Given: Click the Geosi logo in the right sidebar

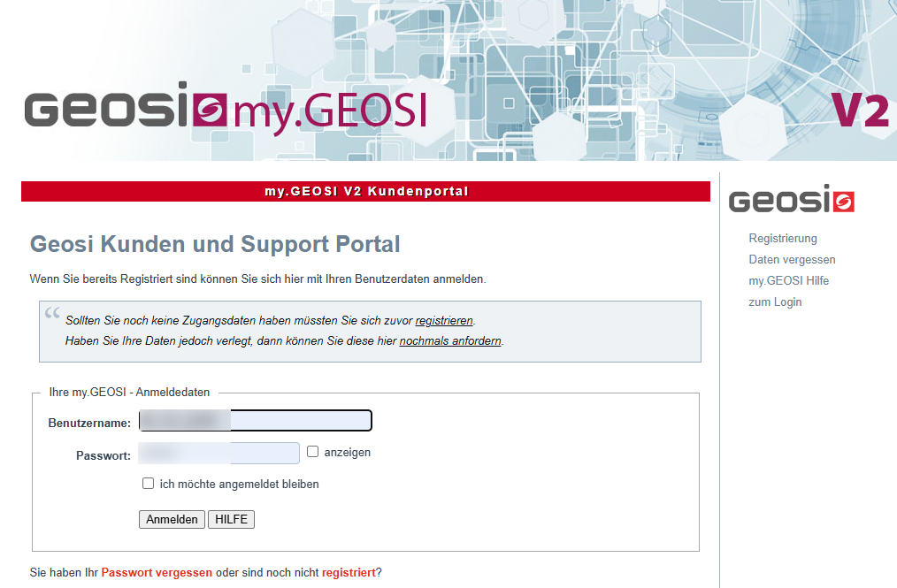Looking at the screenshot, I should pyautogui.click(x=791, y=198).
